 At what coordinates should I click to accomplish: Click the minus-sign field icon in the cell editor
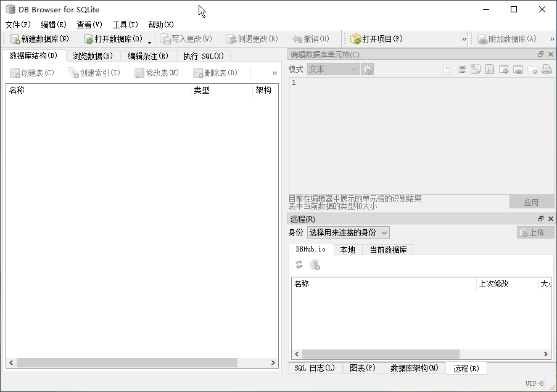(x=532, y=70)
